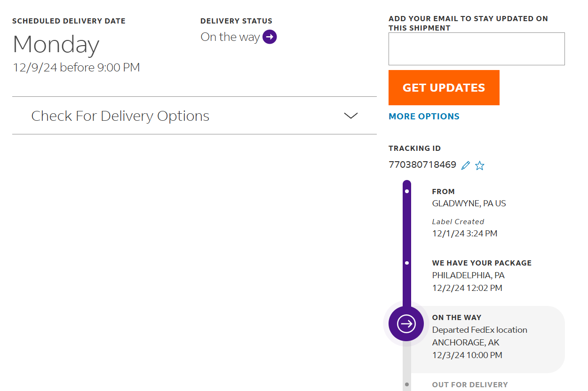Viewport: 588px width, 391px height.
Task: Click the chevron next to delivery options
Action: (x=351, y=116)
